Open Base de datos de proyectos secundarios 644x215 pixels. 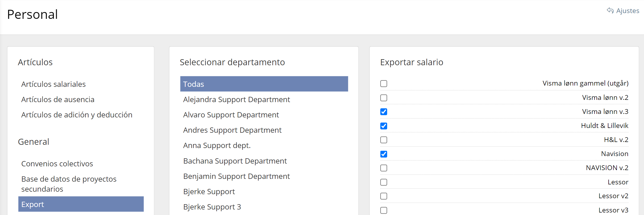[69, 184]
